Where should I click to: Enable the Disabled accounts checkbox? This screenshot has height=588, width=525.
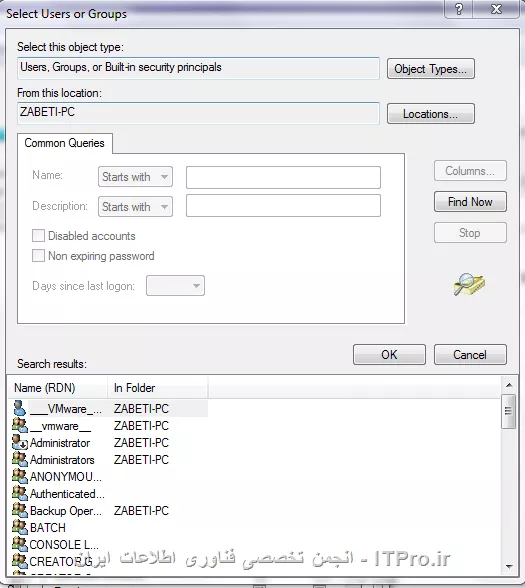click(x=38, y=236)
